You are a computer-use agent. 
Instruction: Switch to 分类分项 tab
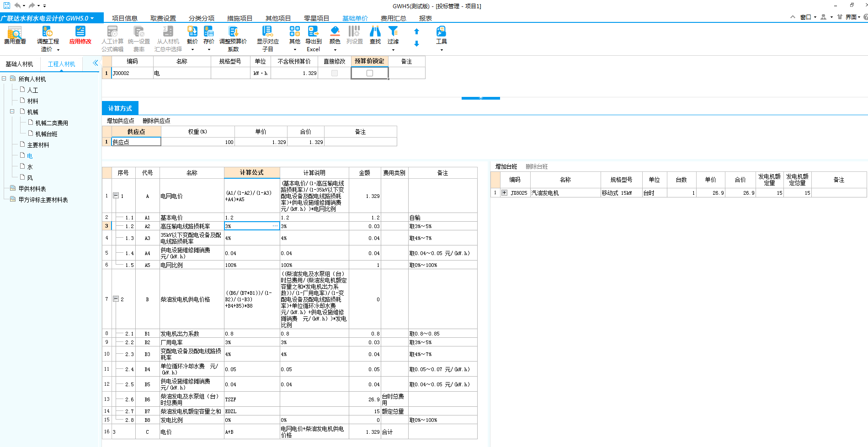[202, 18]
